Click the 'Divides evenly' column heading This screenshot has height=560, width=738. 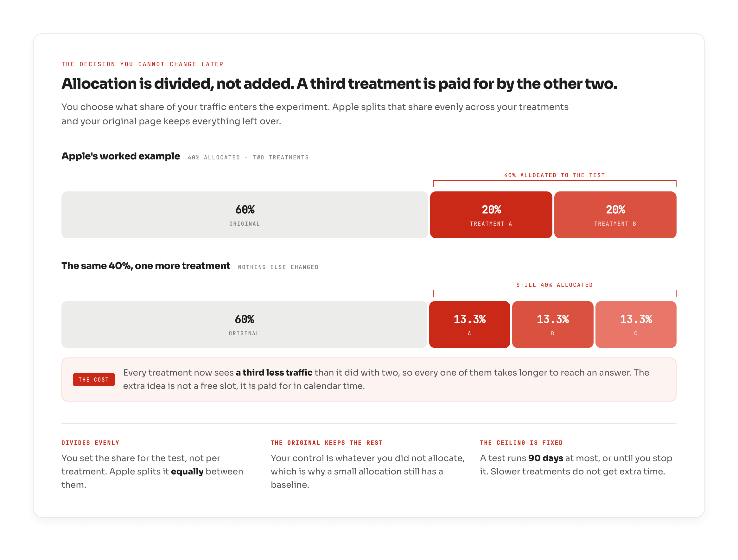point(90,443)
